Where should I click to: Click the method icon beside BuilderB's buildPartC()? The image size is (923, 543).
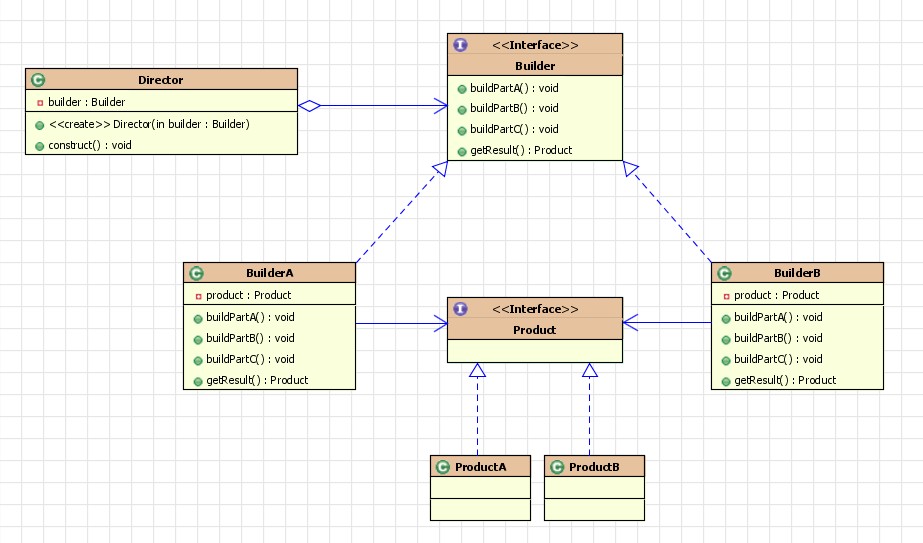pyautogui.click(x=726, y=360)
